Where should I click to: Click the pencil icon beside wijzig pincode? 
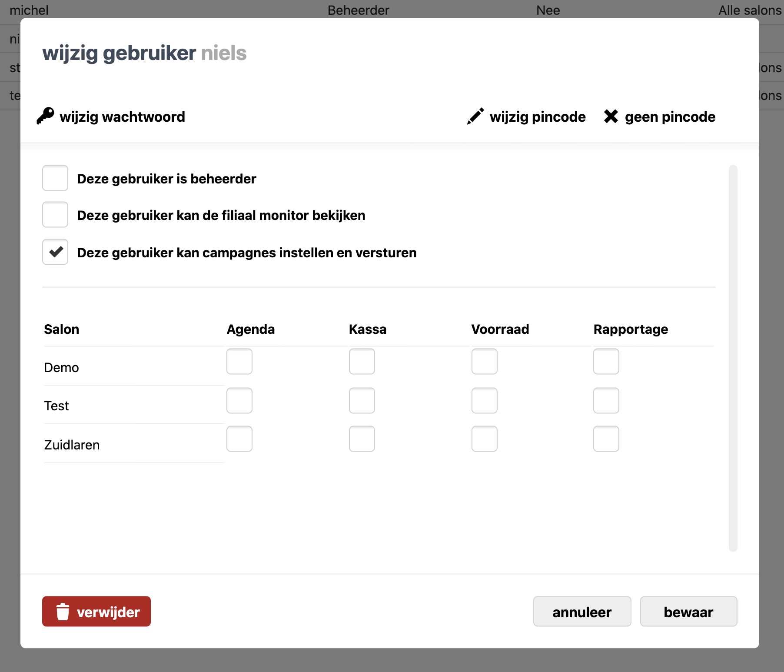tap(475, 116)
